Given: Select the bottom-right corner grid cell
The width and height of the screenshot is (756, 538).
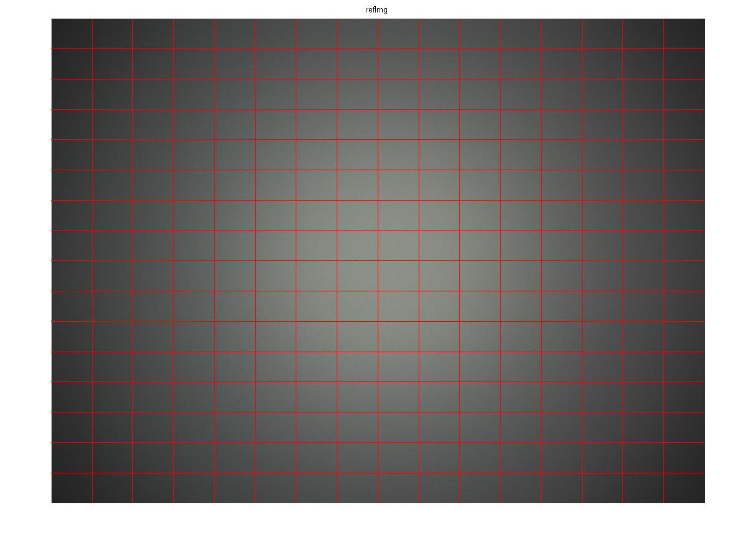Looking at the screenshot, I should pos(684,488).
